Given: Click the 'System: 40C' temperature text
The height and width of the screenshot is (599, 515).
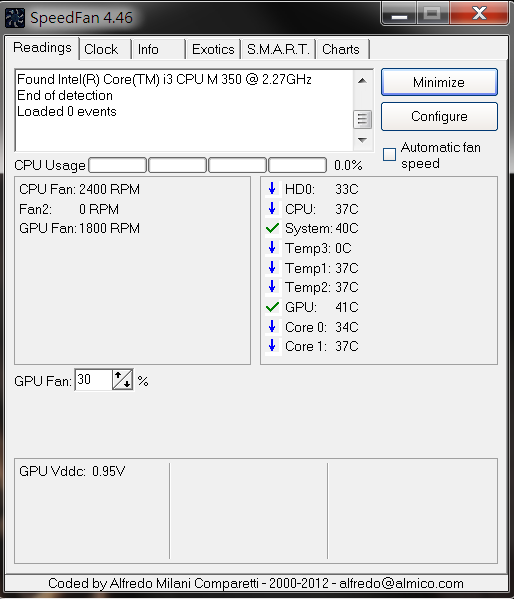Looking at the screenshot, I should pos(322,228).
